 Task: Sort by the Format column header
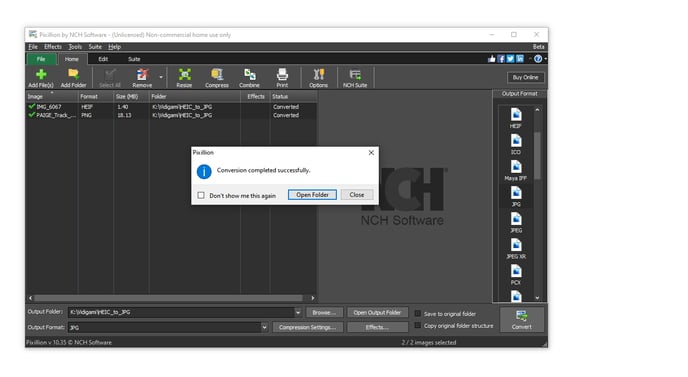point(96,97)
